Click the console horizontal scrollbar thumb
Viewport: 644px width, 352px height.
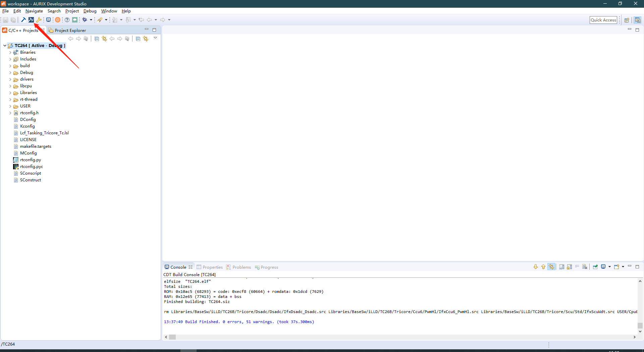point(172,337)
